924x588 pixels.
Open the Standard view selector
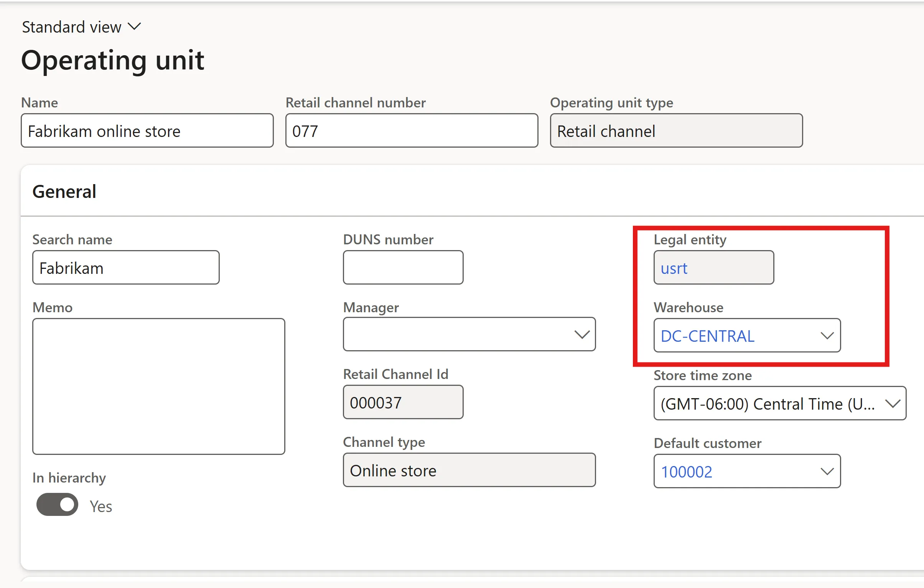(x=81, y=27)
